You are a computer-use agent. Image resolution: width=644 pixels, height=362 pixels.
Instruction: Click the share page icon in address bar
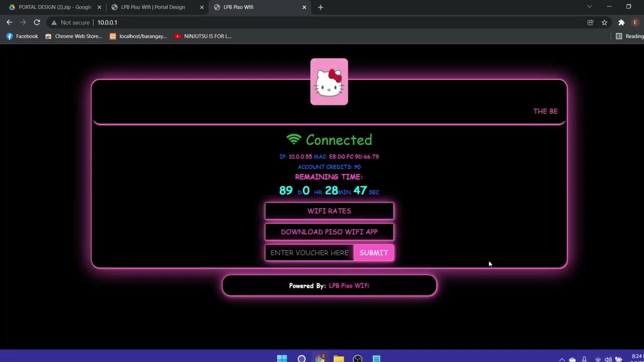(x=591, y=23)
